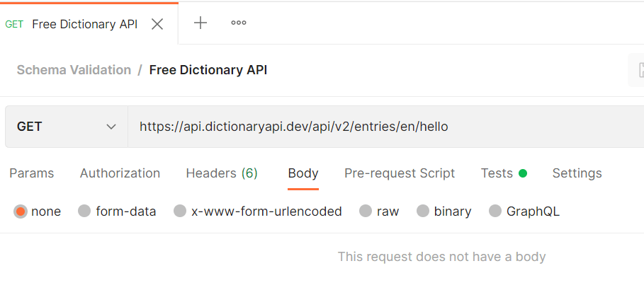Image resolution: width=644 pixels, height=290 pixels.
Task: Switch to the Headers tab
Action: tap(221, 173)
